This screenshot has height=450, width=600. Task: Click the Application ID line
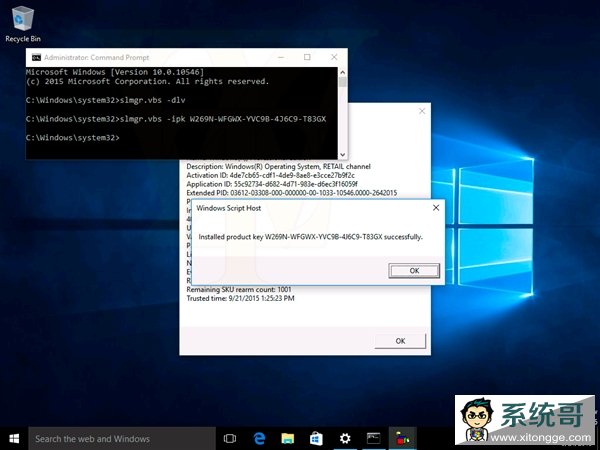pyautogui.click(x=272, y=184)
